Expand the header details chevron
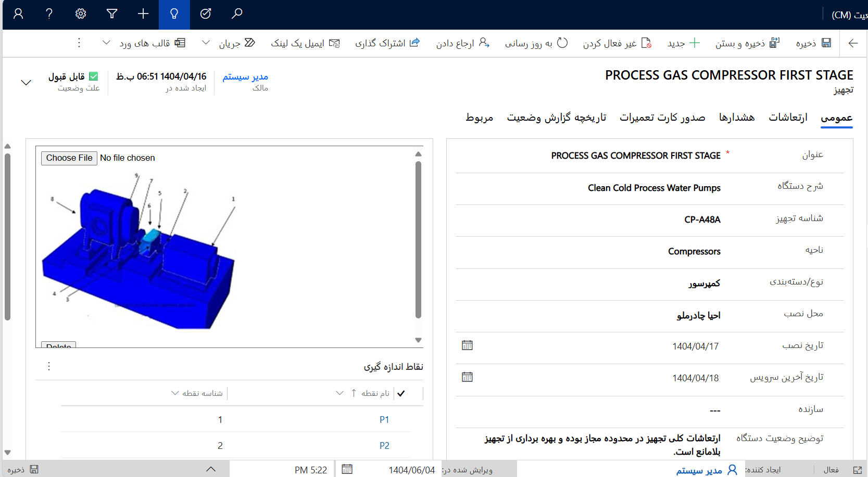 coord(26,83)
